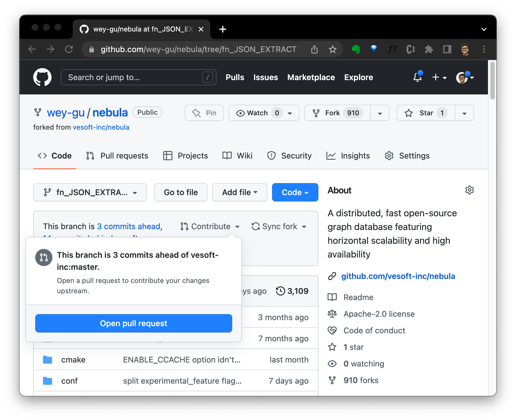The height and width of the screenshot is (420, 516).
Task: Click the GitHub Octocat logo in header
Action: click(x=42, y=77)
